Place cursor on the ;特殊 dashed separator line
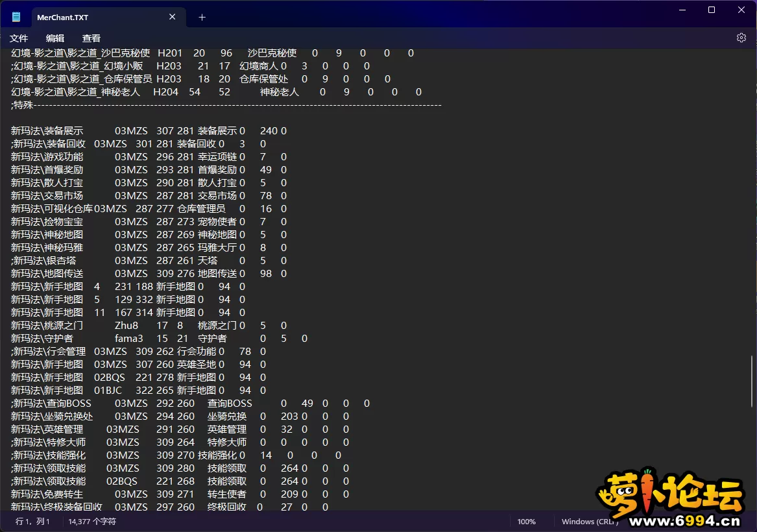This screenshot has height=532, width=757. pos(226,105)
